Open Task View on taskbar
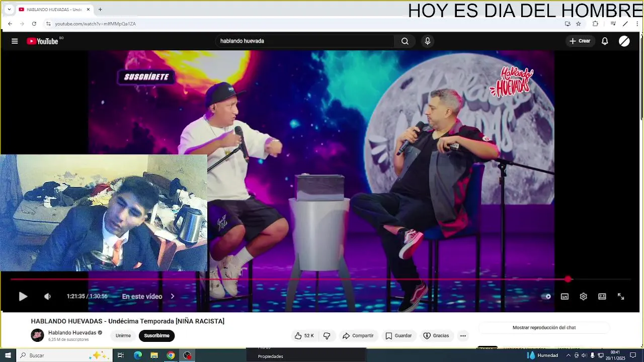Image resolution: width=644 pixels, height=362 pixels. (x=121, y=355)
